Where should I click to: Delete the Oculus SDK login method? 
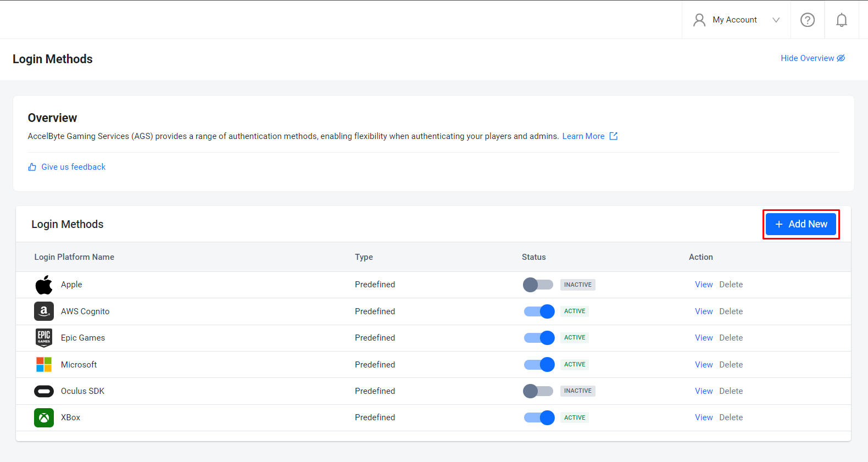click(731, 391)
